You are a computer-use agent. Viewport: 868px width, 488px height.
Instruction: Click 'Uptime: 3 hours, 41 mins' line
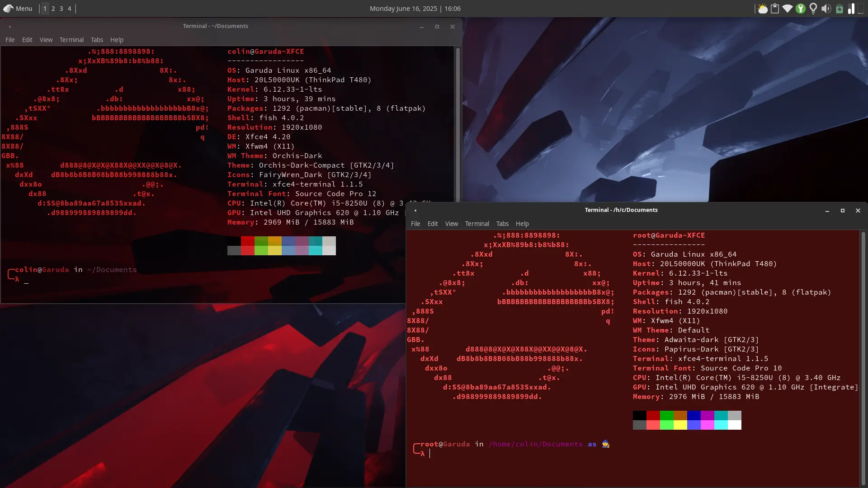coord(687,283)
